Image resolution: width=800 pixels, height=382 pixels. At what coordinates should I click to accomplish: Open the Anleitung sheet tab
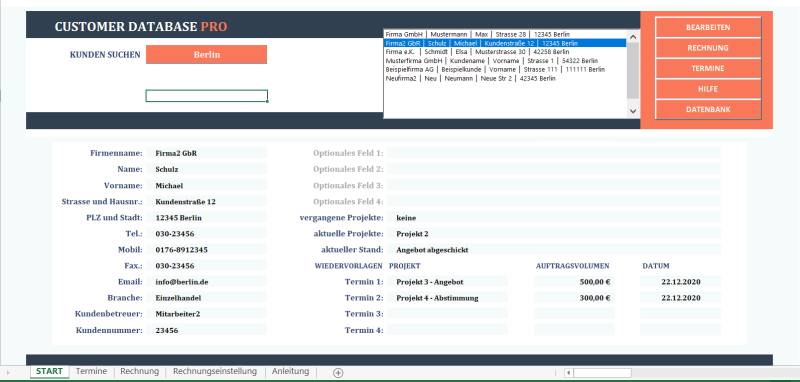click(290, 371)
